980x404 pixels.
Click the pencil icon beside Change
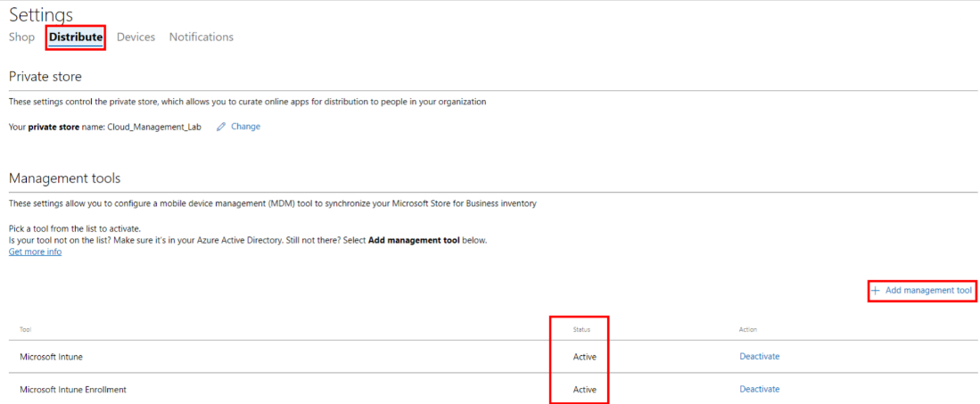pyautogui.click(x=220, y=127)
